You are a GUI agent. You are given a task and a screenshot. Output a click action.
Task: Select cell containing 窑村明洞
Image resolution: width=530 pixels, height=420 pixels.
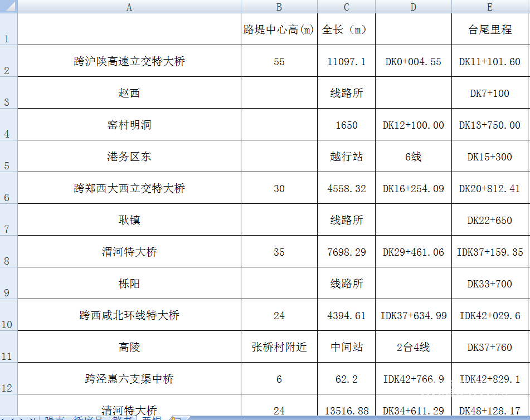point(129,125)
